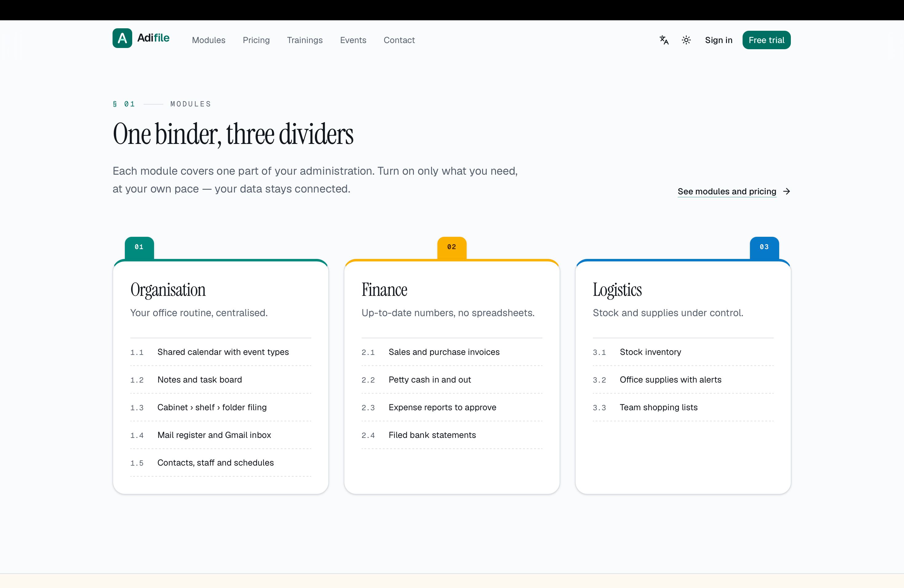
Task: Select Petty cash in and out
Action: click(x=452, y=380)
